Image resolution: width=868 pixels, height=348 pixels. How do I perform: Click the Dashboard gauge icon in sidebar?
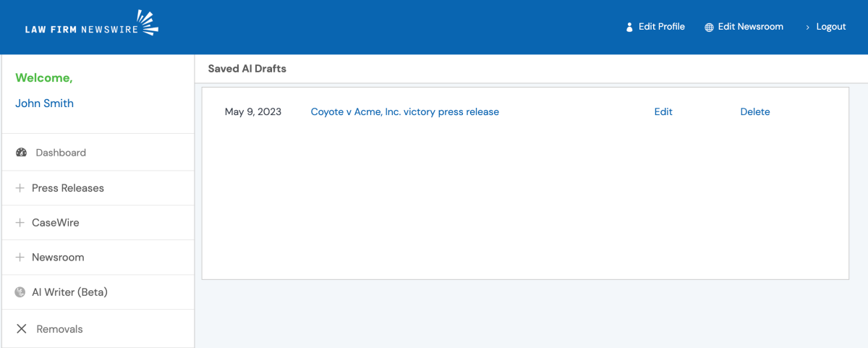[x=21, y=153]
